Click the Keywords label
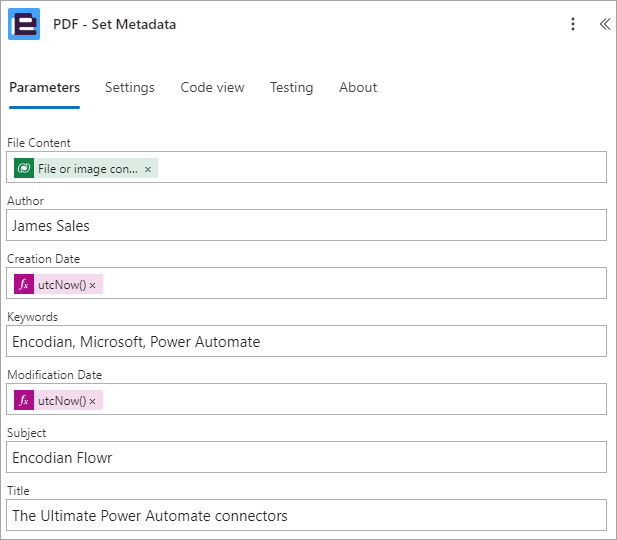 point(33,317)
